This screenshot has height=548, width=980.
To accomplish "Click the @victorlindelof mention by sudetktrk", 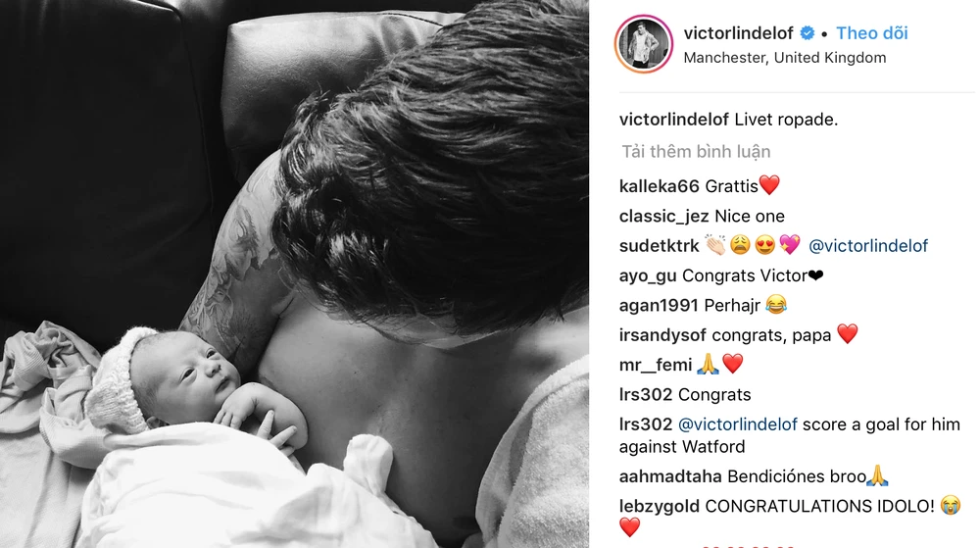I will click(868, 246).
